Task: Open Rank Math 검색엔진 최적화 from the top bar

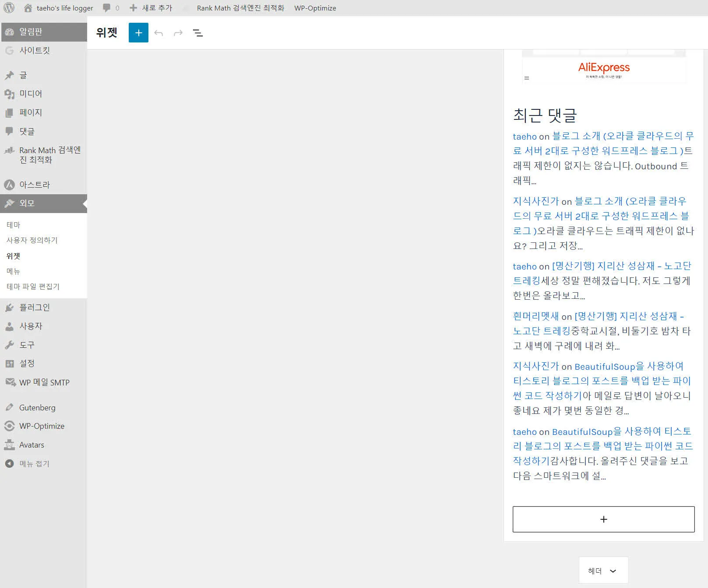Action: tap(240, 7)
